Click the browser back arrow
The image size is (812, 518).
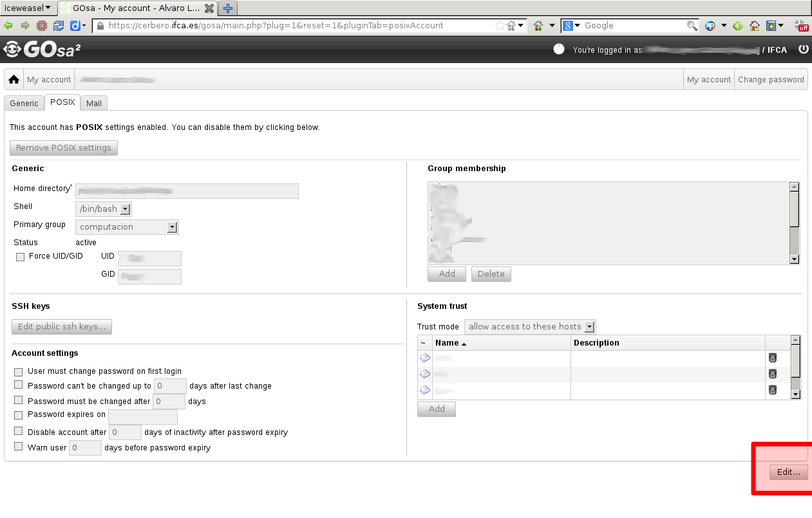pos(8,26)
